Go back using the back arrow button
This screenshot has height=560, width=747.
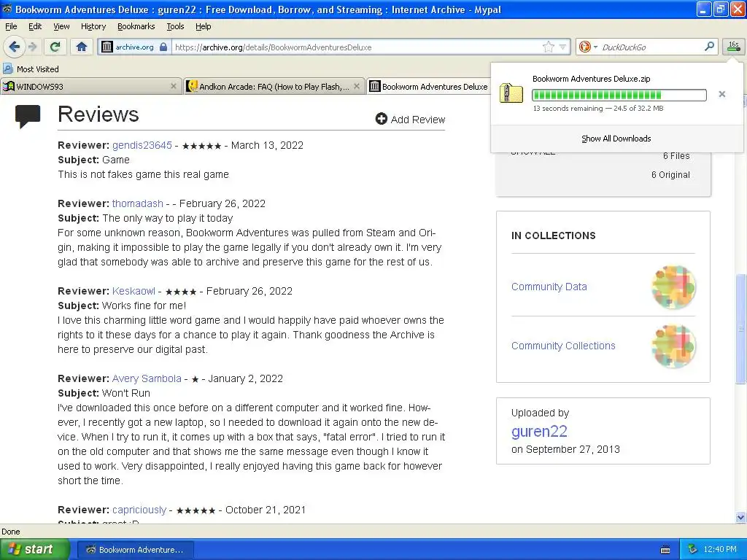14,47
